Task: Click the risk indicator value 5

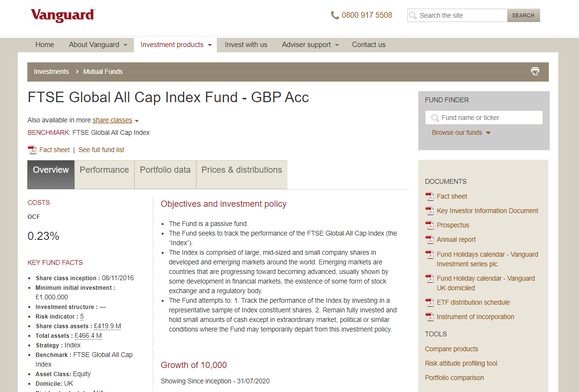Action: click(x=82, y=317)
